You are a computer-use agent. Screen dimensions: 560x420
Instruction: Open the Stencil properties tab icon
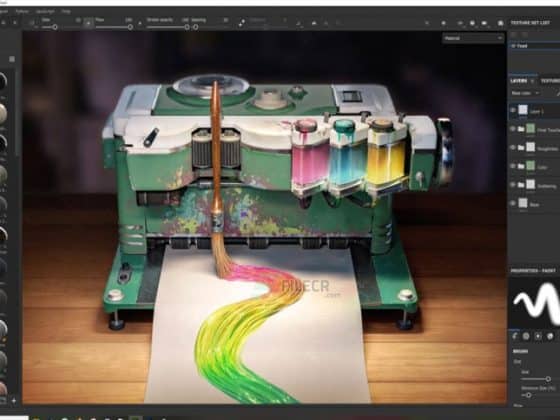pyautogui.click(x=538, y=336)
